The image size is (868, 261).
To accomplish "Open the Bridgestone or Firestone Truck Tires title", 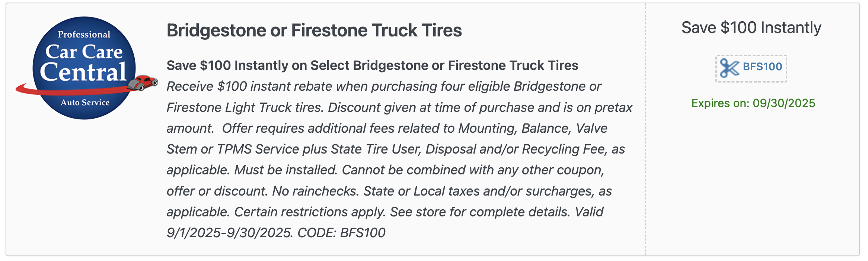I will (x=314, y=30).
